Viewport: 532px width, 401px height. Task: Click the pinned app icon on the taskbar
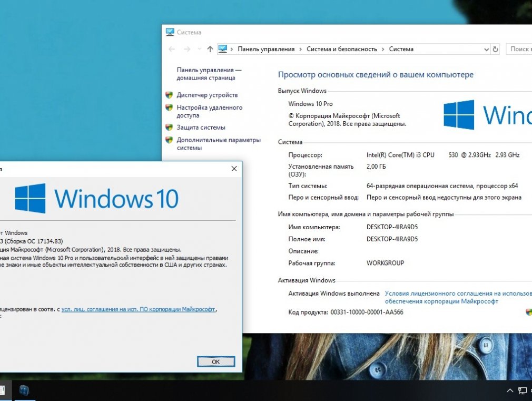pos(24,390)
